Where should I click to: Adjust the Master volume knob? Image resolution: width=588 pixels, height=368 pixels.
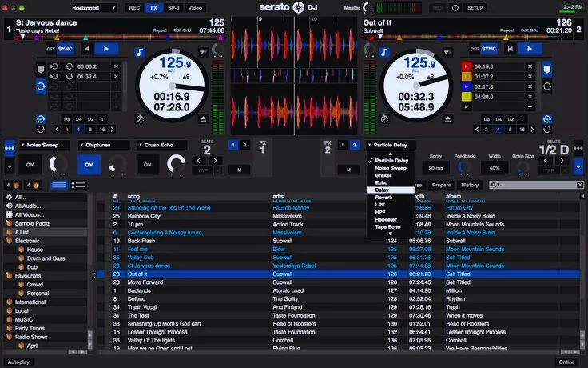(367, 8)
